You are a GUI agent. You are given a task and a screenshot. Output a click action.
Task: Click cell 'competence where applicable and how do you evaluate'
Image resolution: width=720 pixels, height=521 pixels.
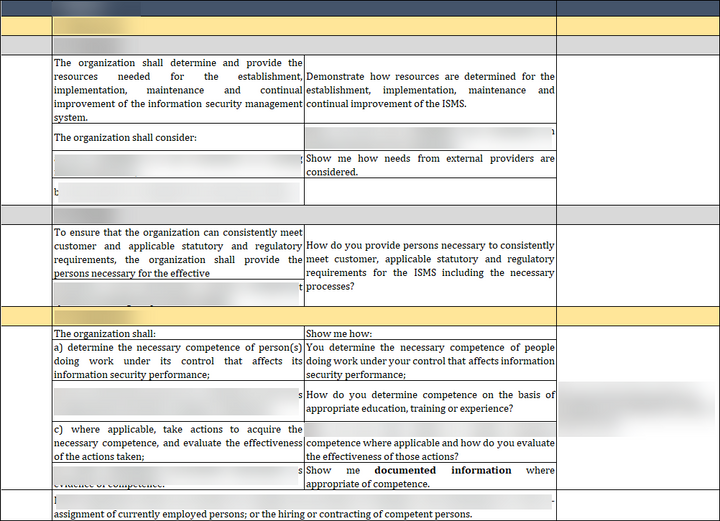[x=430, y=443]
